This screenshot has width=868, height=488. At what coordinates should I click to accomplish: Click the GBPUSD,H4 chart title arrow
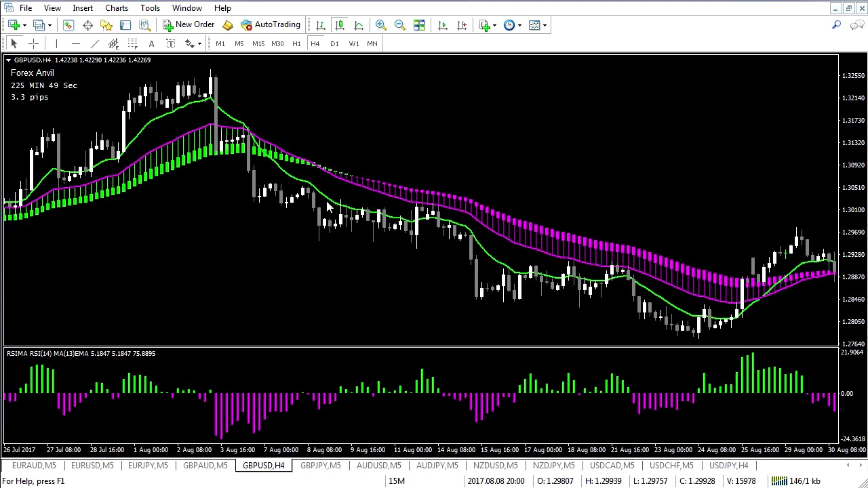(x=8, y=60)
